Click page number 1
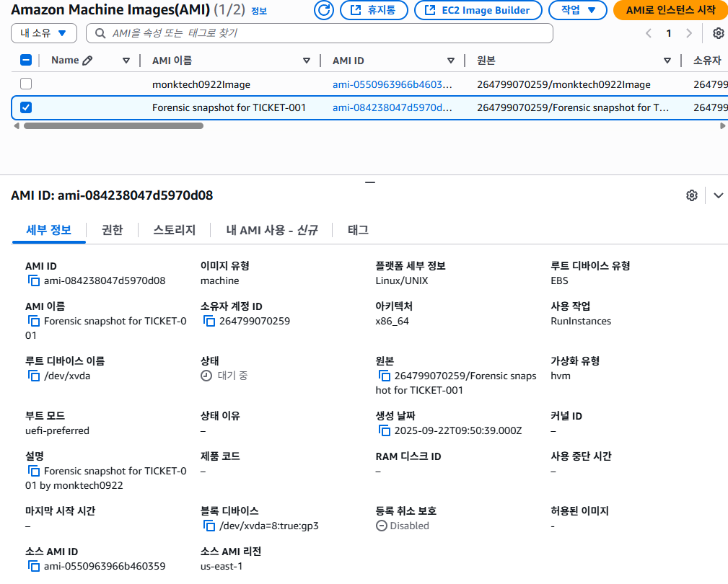Image resolution: width=728 pixels, height=584 pixels. [669, 33]
